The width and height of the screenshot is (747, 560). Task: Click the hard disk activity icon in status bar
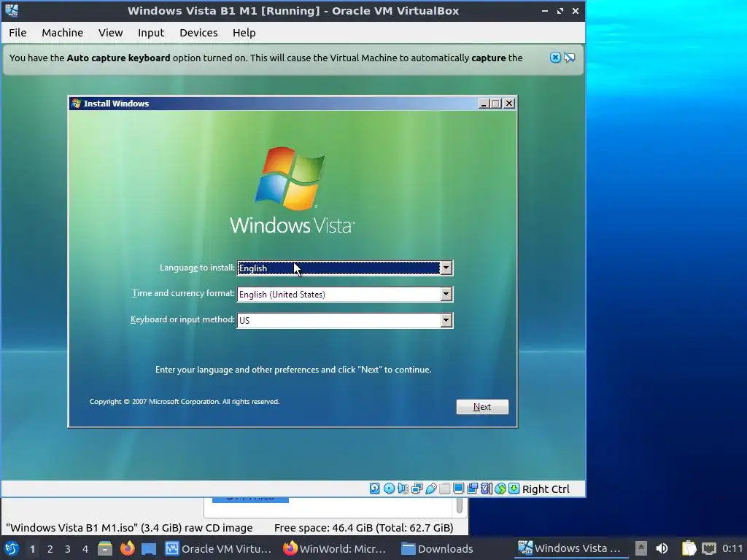pos(374,489)
